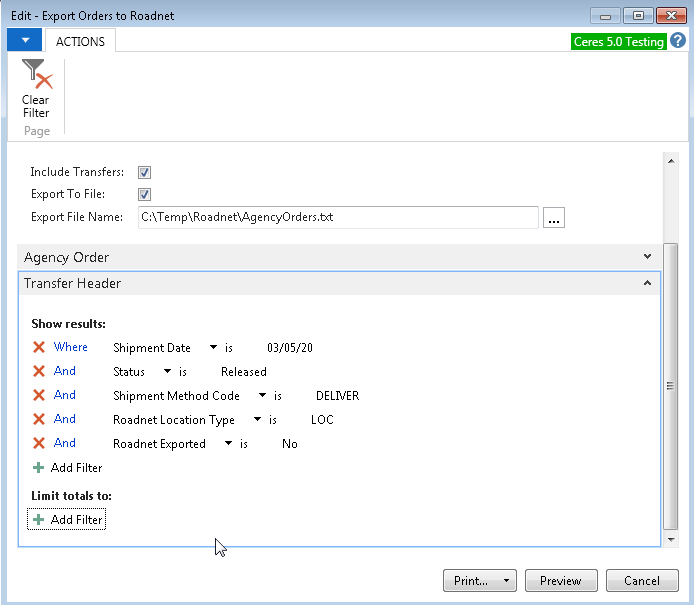This screenshot has height=605, width=694.
Task: Select the ACTIONS ribbon tab
Action: click(x=80, y=41)
